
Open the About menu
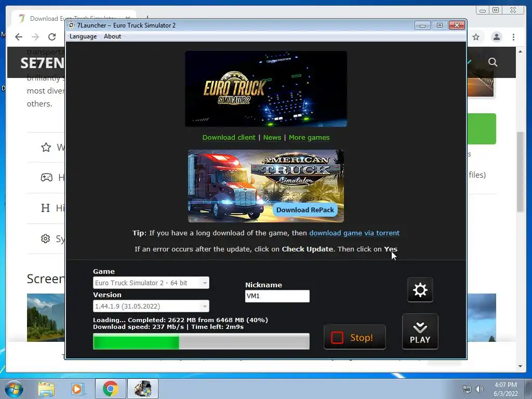point(112,36)
